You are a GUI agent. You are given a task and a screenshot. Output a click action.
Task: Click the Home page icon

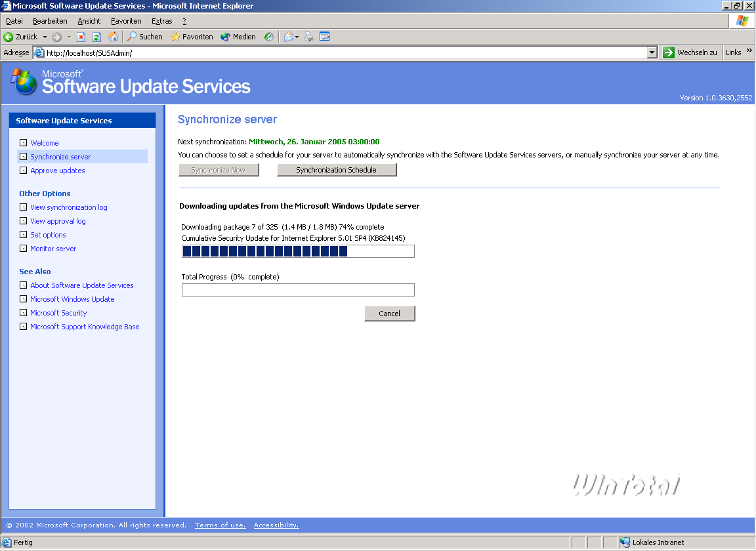click(113, 37)
